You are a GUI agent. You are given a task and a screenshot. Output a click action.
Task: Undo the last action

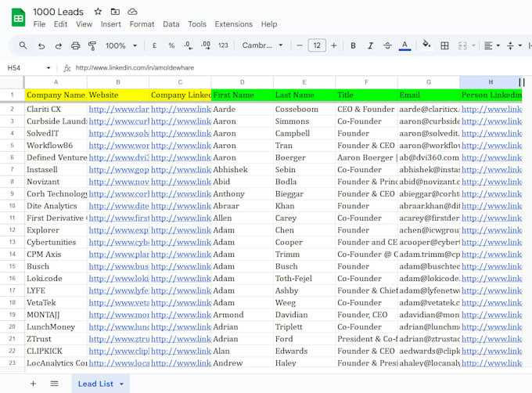tap(41, 45)
